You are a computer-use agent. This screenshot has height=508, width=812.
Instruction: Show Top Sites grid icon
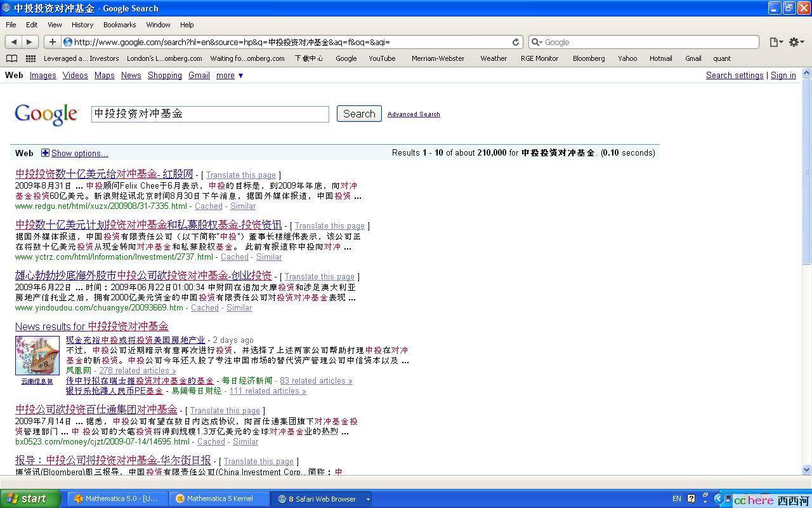point(30,58)
